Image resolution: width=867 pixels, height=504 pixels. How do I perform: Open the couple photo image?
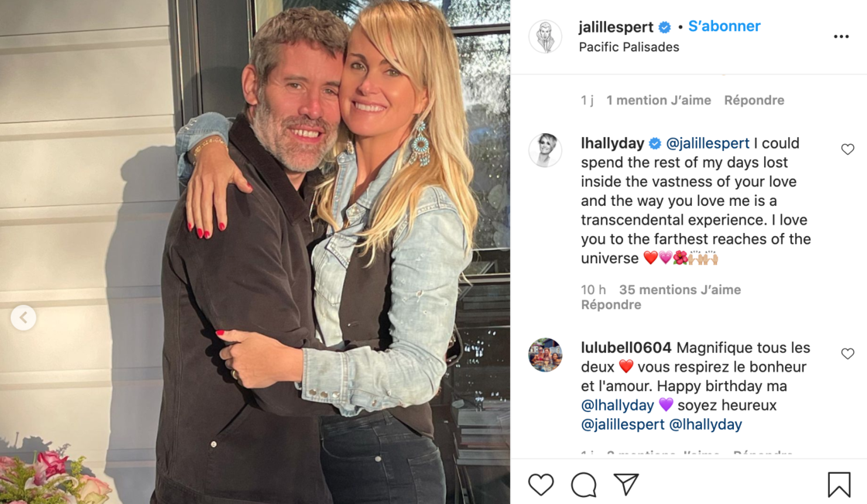coord(255,252)
